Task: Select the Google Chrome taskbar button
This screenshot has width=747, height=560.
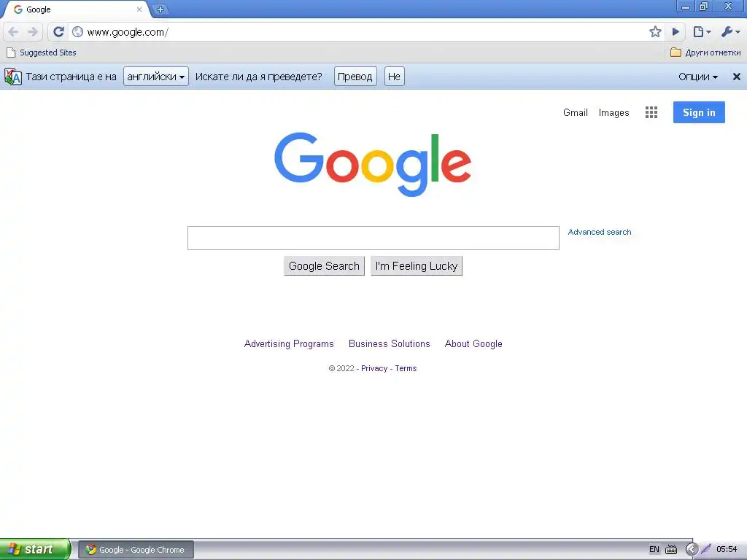Action: 136,550
